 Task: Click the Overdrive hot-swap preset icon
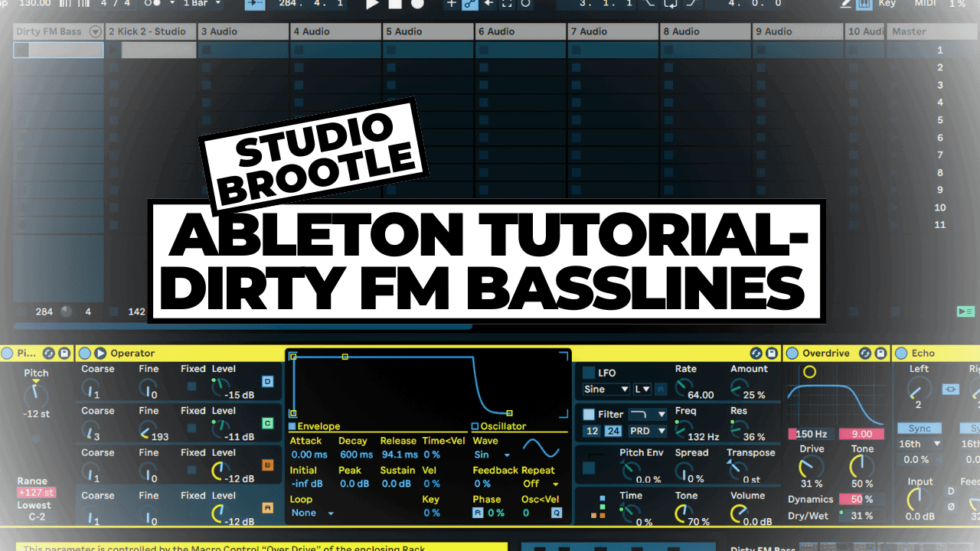864,353
